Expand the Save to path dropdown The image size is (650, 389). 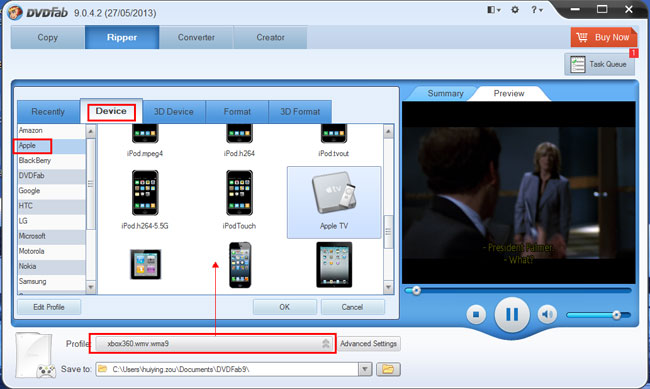[365, 369]
